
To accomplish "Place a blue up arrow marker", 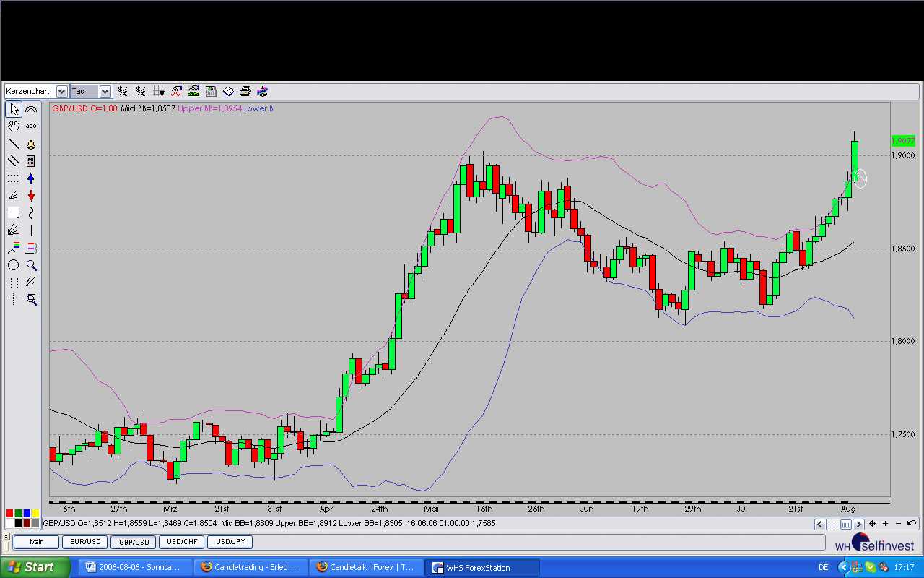I will (31, 178).
